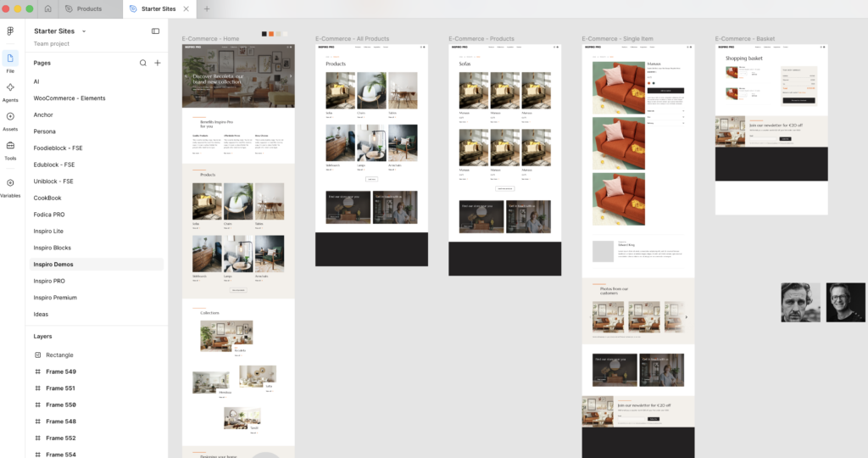This screenshot has height=458, width=868.
Task: Open the Inspiro Lite page
Action: click(48, 231)
